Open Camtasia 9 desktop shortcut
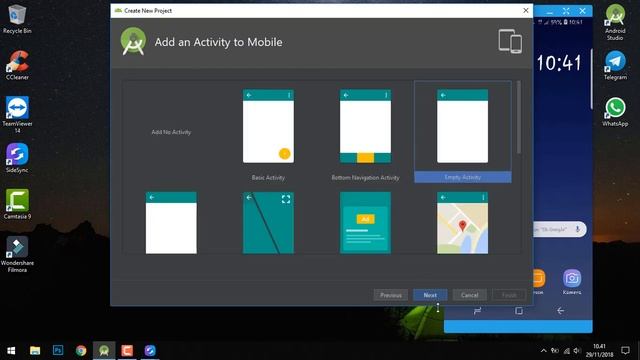The image size is (640, 360). click(17, 204)
